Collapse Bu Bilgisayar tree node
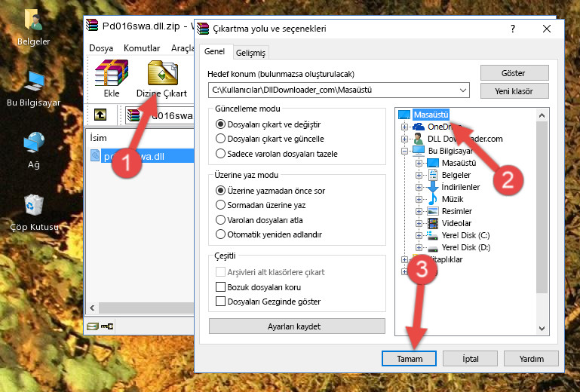The image size is (580, 392). coord(404,151)
